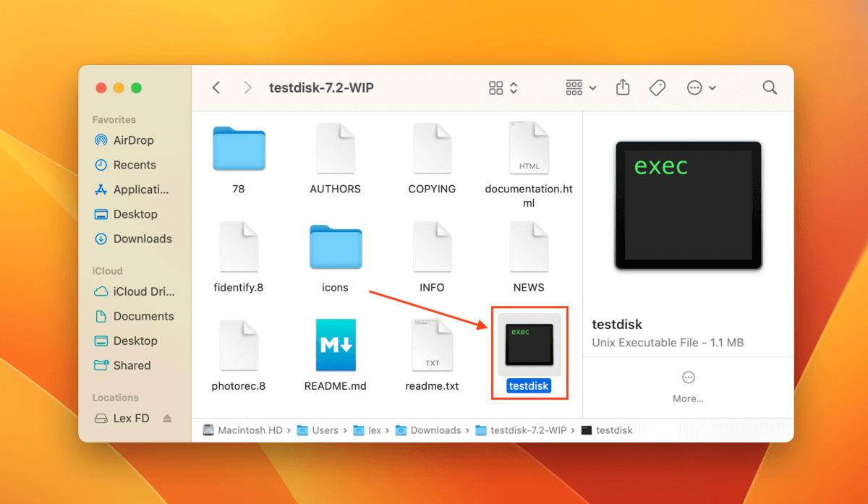Click Macintosh HD in path bar
The width and height of the screenshot is (868, 504).
coord(243,430)
